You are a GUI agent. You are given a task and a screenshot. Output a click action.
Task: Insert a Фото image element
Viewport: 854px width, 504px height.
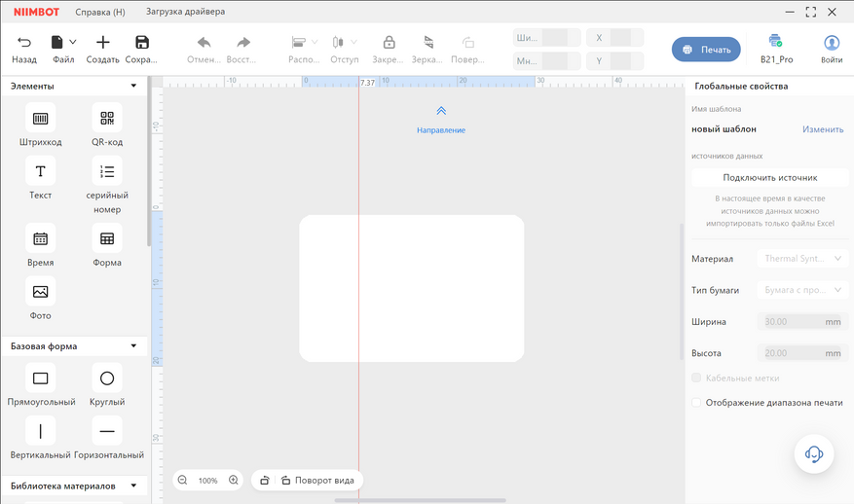coord(40,292)
